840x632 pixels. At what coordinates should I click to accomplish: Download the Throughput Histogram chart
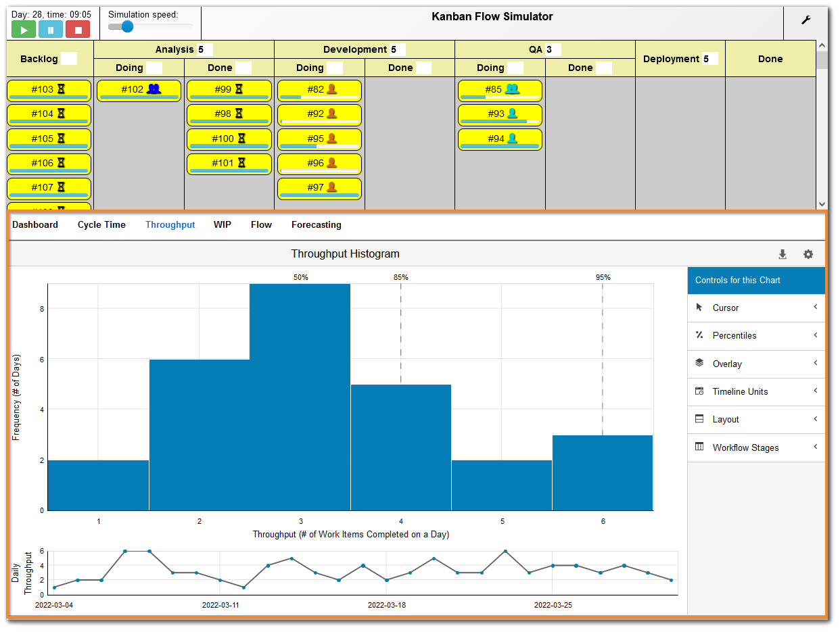783,254
